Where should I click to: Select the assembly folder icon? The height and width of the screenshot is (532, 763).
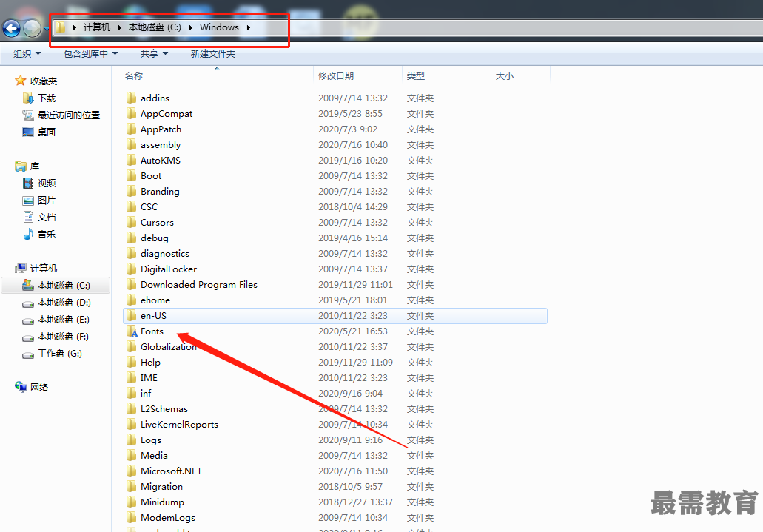(x=131, y=144)
